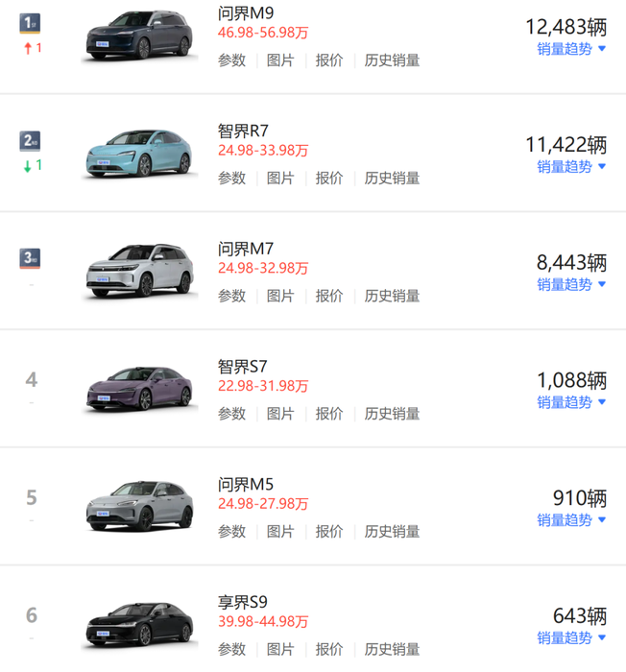Click the rank 1 badge icon
The width and height of the screenshot is (626, 672).
click(x=31, y=24)
